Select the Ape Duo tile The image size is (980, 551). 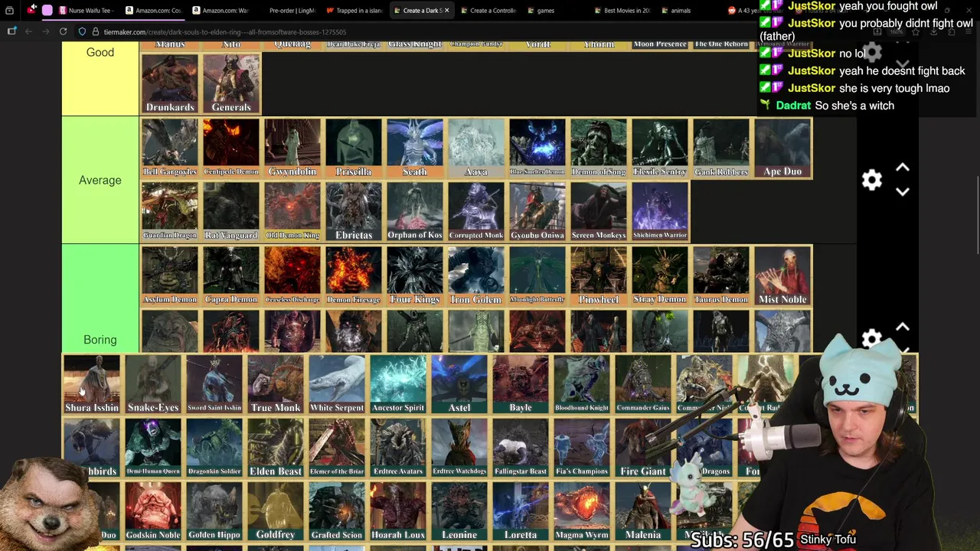(782, 148)
